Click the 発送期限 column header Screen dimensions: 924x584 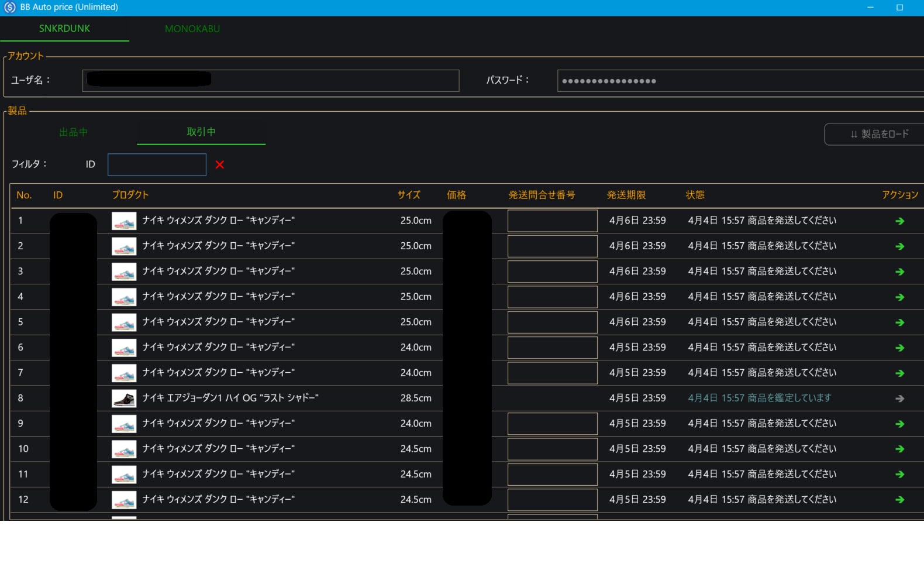tap(626, 195)
